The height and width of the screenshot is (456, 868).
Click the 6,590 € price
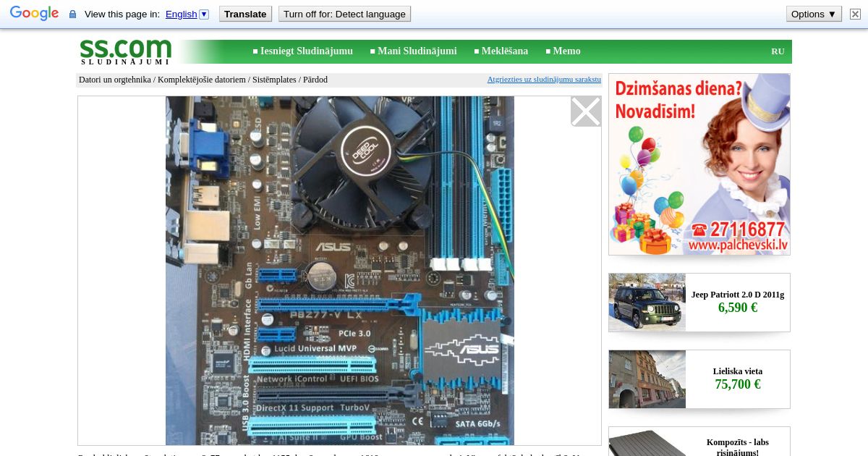pyautogui.click(x=738, y=308)
